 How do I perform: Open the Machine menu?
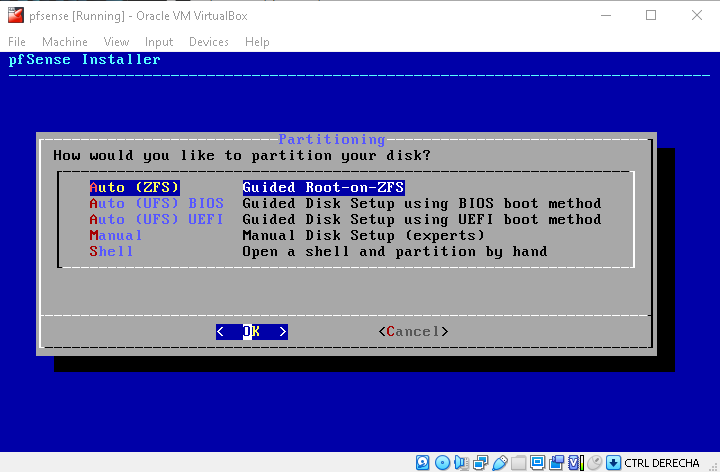(x=65, y=42)
